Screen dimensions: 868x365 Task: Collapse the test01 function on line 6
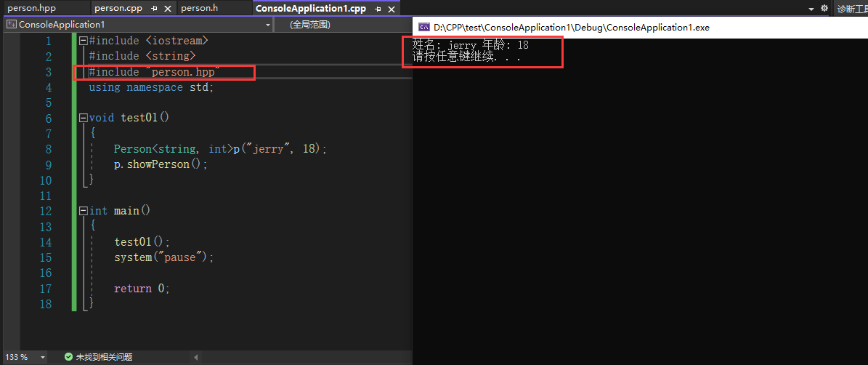click(84, 117)
